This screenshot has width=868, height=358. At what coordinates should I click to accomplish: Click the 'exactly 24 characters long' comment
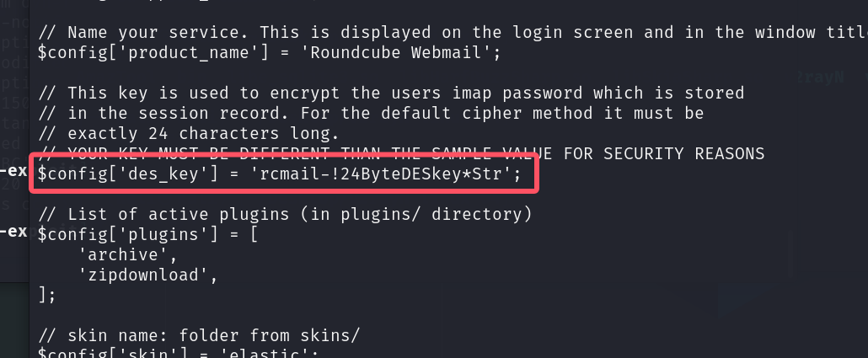(196, 134)
